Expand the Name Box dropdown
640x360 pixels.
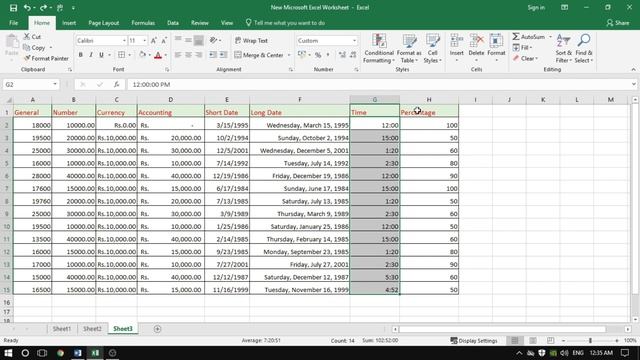coord(55,84)
